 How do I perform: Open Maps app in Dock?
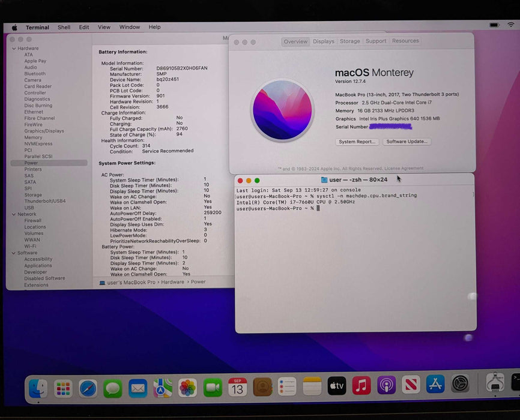(163, 388)
